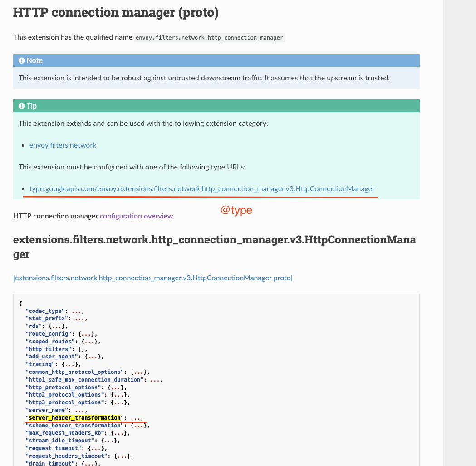This screenshot has width=476, height=466.
Task: Open the envoy.filters.network category link
Action: pyautogui.click(x=63, y=145)
